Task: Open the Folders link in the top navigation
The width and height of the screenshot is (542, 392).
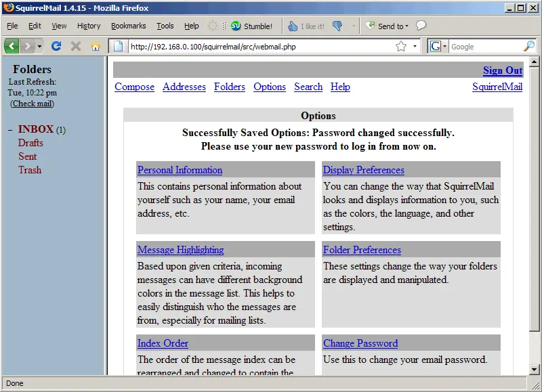Action: pyautogui.click(x=230, y=87)
